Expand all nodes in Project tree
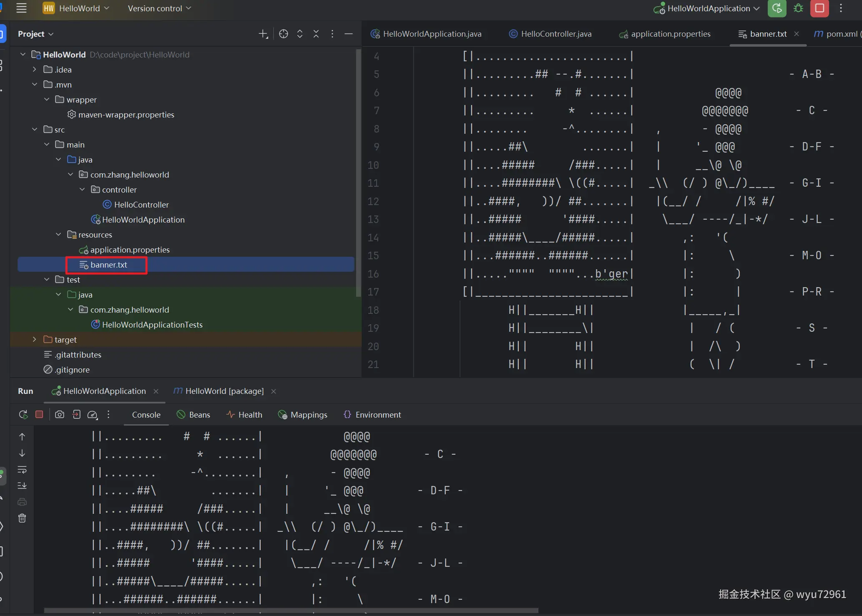The width and height of the screenshot is (862, 616). click(300, 34)
